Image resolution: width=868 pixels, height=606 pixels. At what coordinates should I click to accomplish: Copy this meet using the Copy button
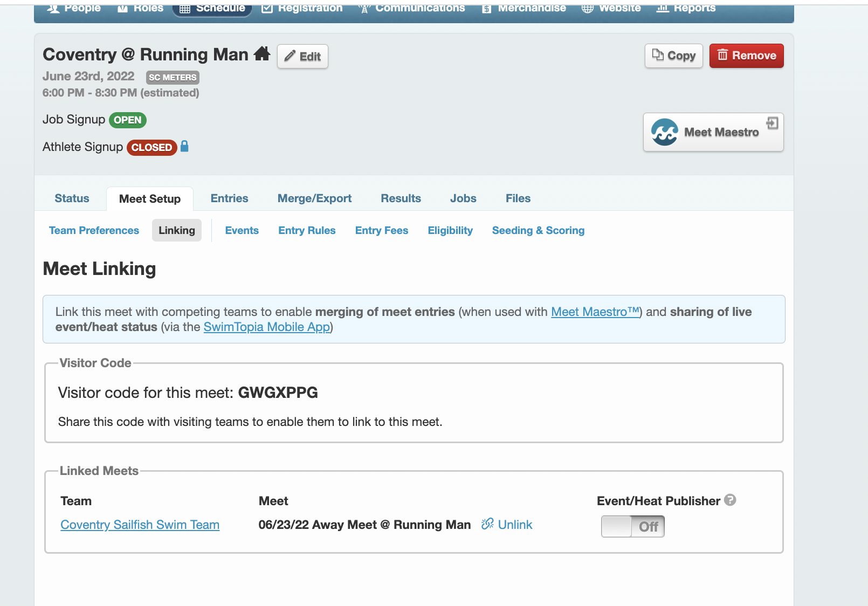tap(673, 56)
